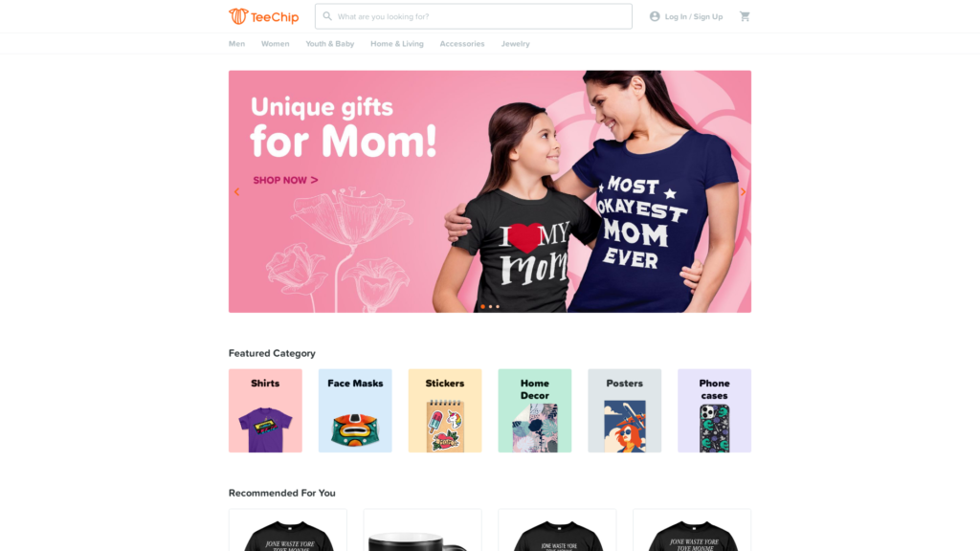Select the third carousel dot indicator
This screenshot has width=980, height=551.
pos(498,307)
